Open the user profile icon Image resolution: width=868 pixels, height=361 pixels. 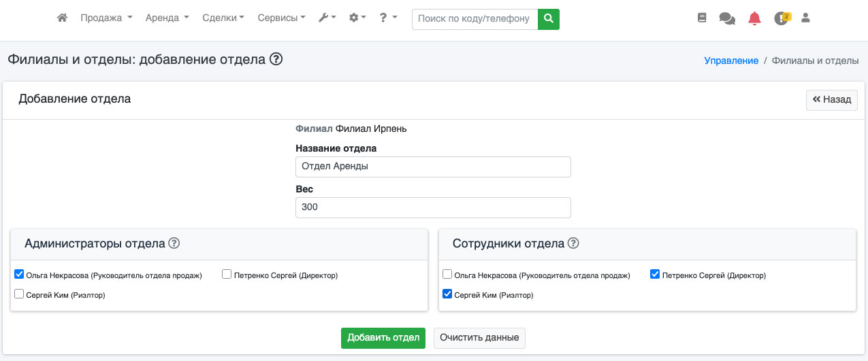click(x=805, y=18)
